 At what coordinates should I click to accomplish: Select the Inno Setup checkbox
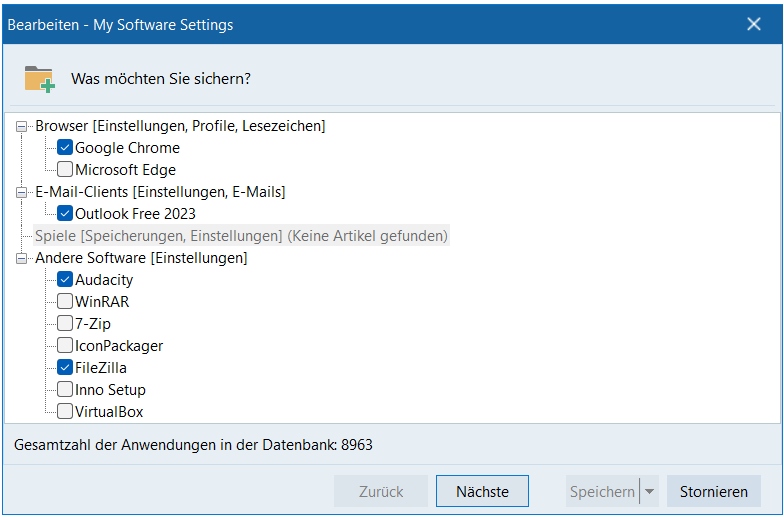point(65,390)
